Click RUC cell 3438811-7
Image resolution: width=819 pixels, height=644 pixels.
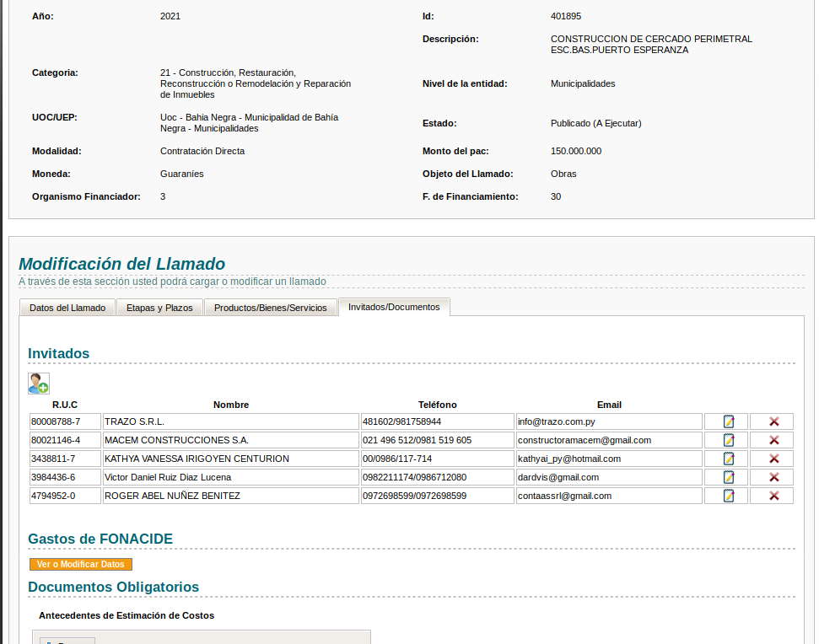(x=65, y=459)
